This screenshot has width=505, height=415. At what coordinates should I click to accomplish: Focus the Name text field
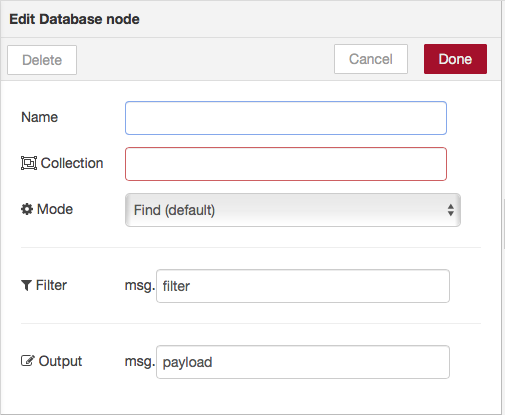pos(286,118)
